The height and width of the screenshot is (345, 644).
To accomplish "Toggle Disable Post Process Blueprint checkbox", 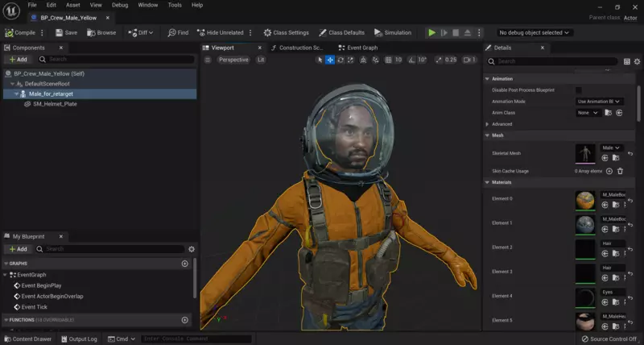I will (x=579, y=89).
